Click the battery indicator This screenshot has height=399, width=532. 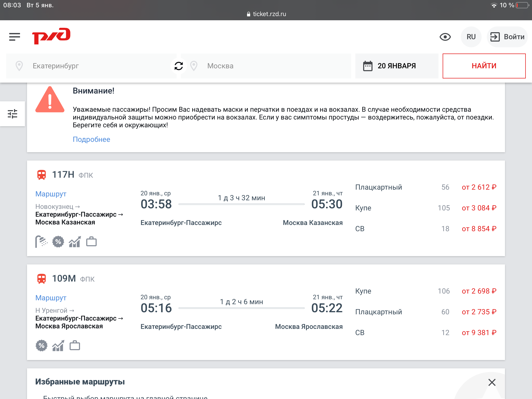click(522, 5)
